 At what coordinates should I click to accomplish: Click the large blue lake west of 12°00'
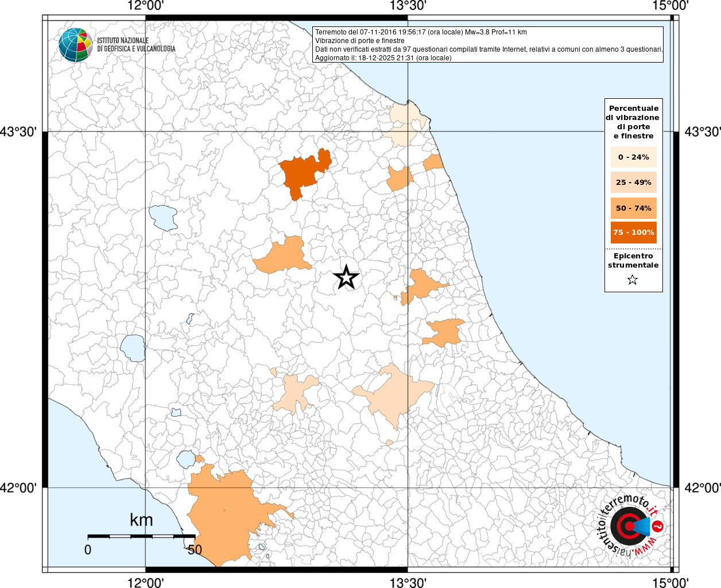tap(164, 218)
